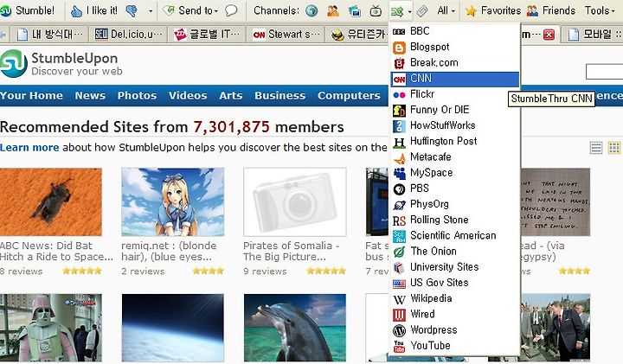Open the News nav link
The image size is (623, 364).
point(90,96)
